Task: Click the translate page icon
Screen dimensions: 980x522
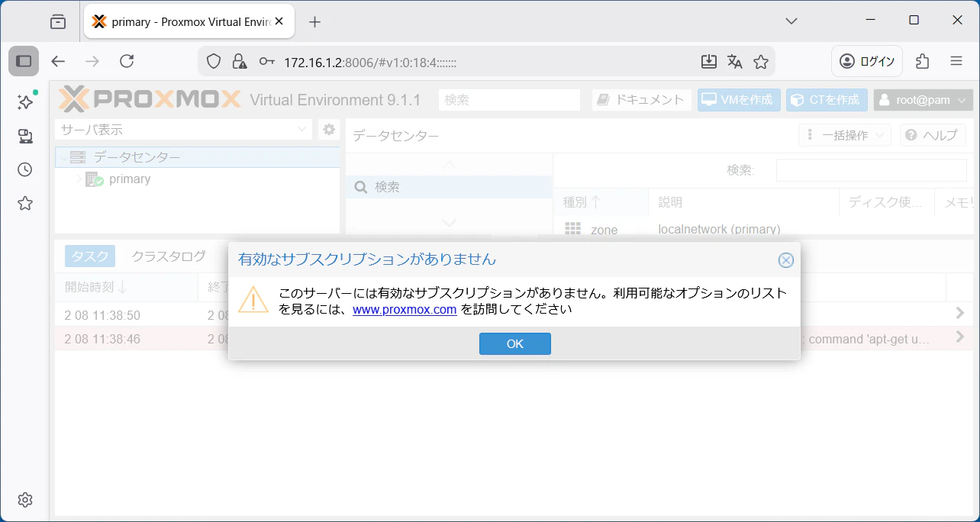Action: (x=735, y=62)
